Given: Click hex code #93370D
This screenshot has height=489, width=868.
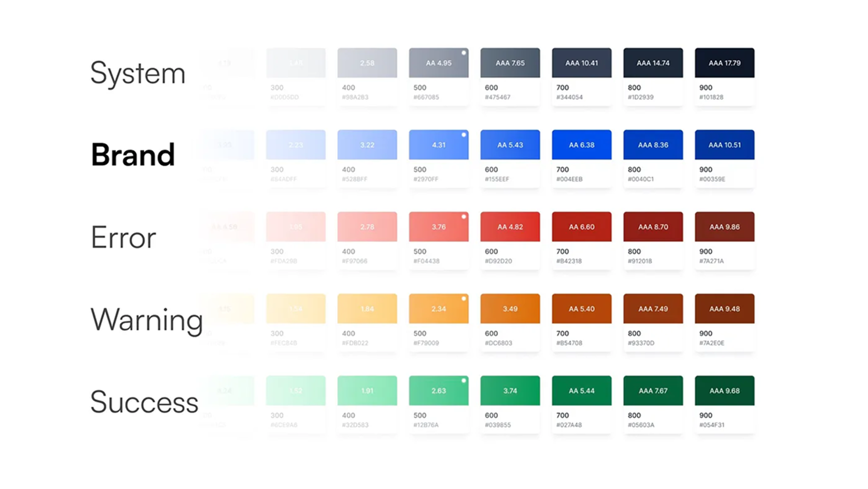Looking at the screenshot, I should 641,343.
